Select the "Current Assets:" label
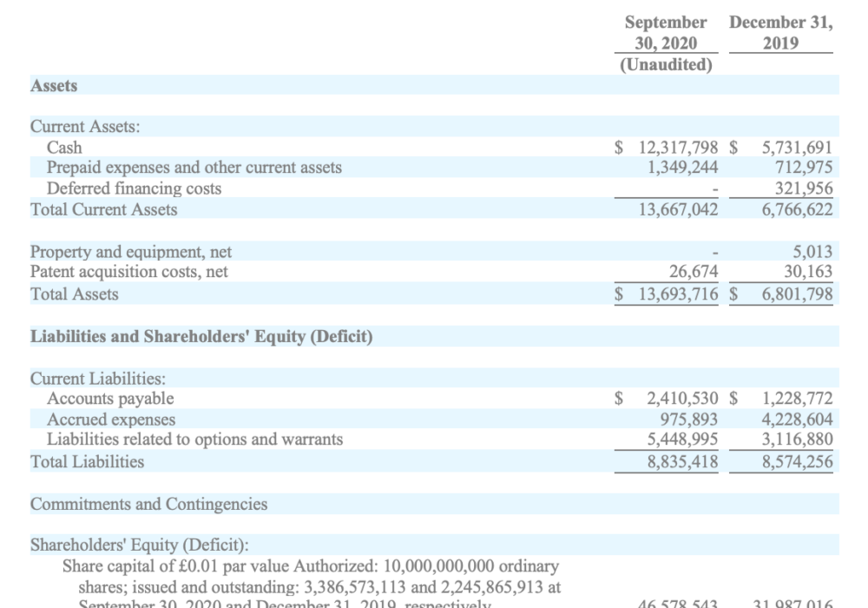This screenshot has width=868, height=608. tap(85, 127)
